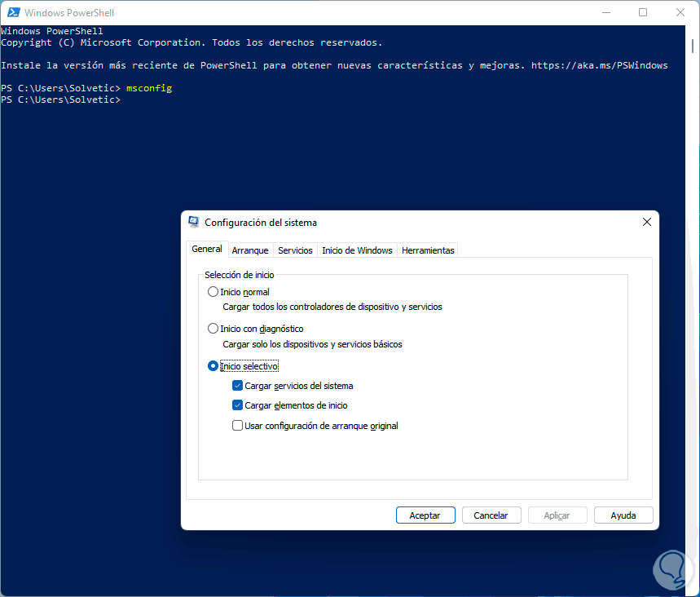Screen dimensions: 700x597
Task: Click the PowerShell vertical scrollbar thumb
Action: 693,46
